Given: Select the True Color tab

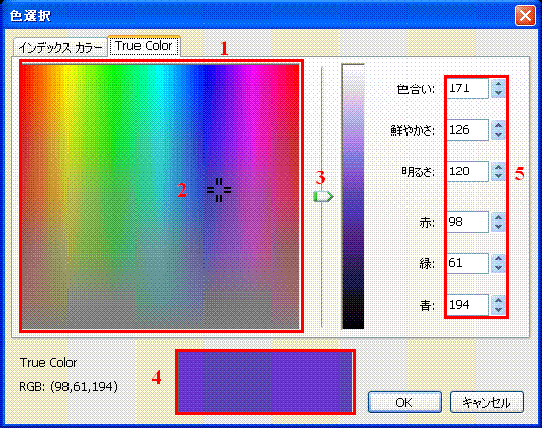Looking at the screenshot, I should pyautogui.click(x=144, y=46).
